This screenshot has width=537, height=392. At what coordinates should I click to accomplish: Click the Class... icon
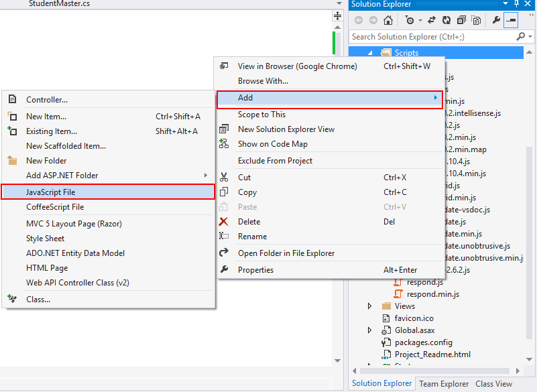tap(12, 299)
